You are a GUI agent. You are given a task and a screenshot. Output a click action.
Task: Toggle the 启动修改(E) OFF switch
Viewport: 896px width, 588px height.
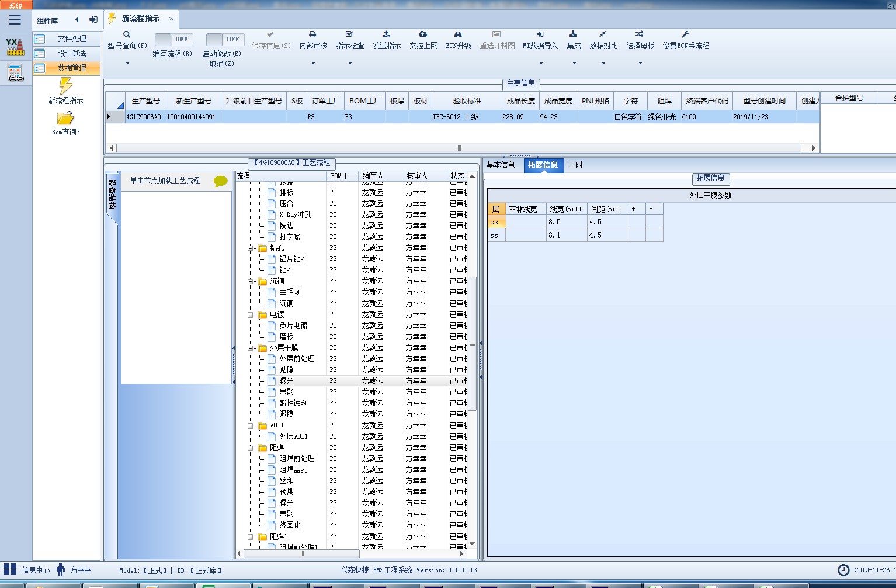(x=225, y=39)
